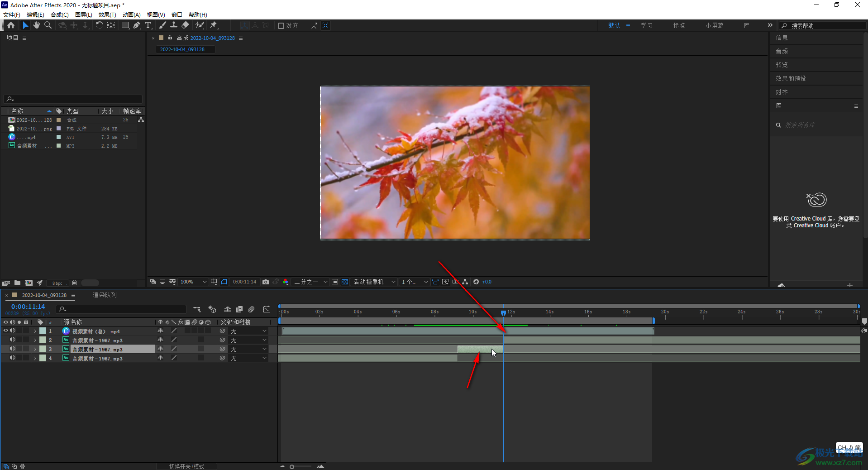Select the Selection arrow tool

point(25,25)
